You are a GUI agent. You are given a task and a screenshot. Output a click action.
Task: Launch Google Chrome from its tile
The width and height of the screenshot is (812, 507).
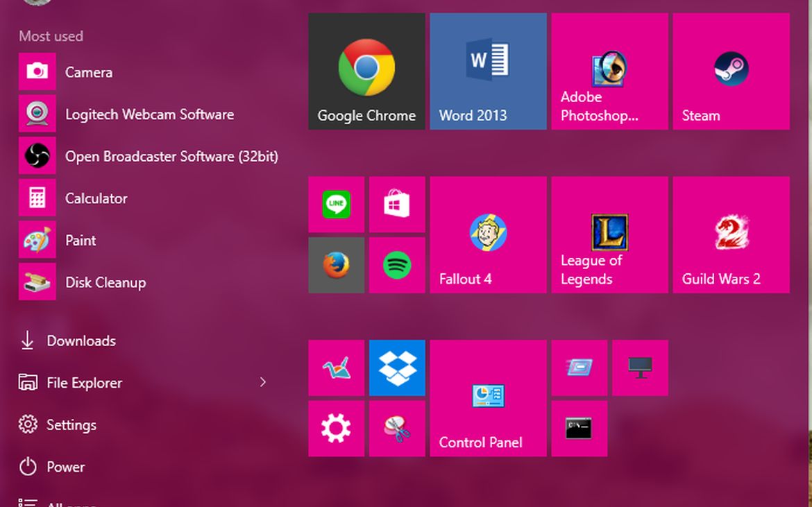[366, 71]
